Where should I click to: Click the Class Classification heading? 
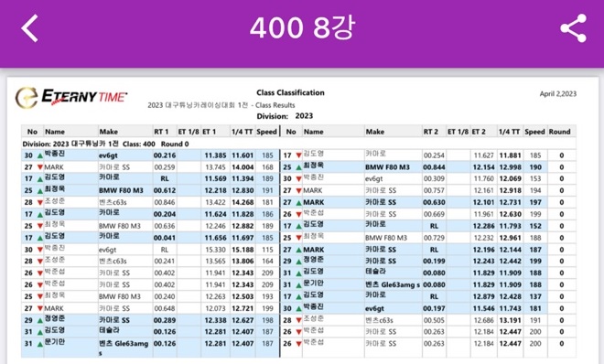[290, 92]
